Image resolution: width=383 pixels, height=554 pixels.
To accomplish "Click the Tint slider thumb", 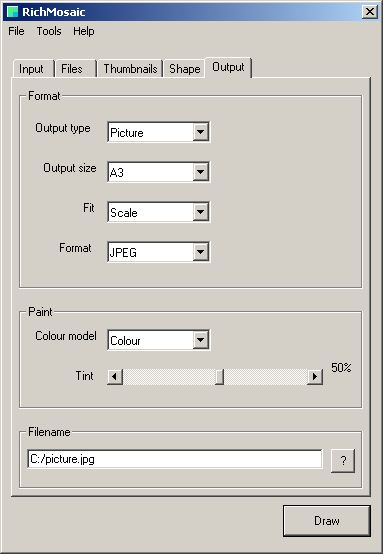I will point(219,377).
